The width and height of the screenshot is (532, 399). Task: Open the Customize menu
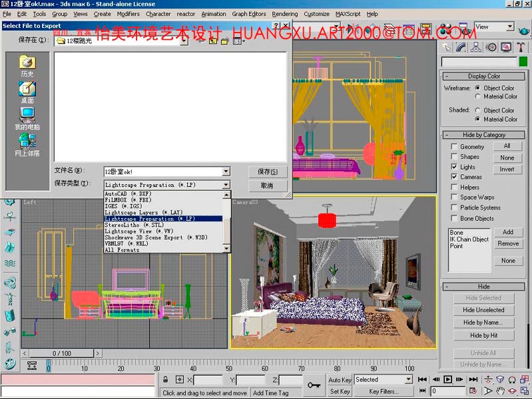point(316,14)
